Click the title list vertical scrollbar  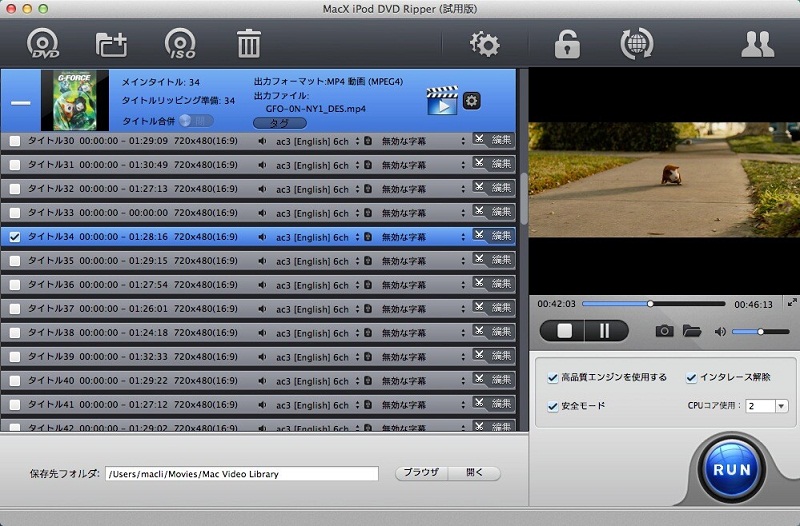click(x=523, y=199)
